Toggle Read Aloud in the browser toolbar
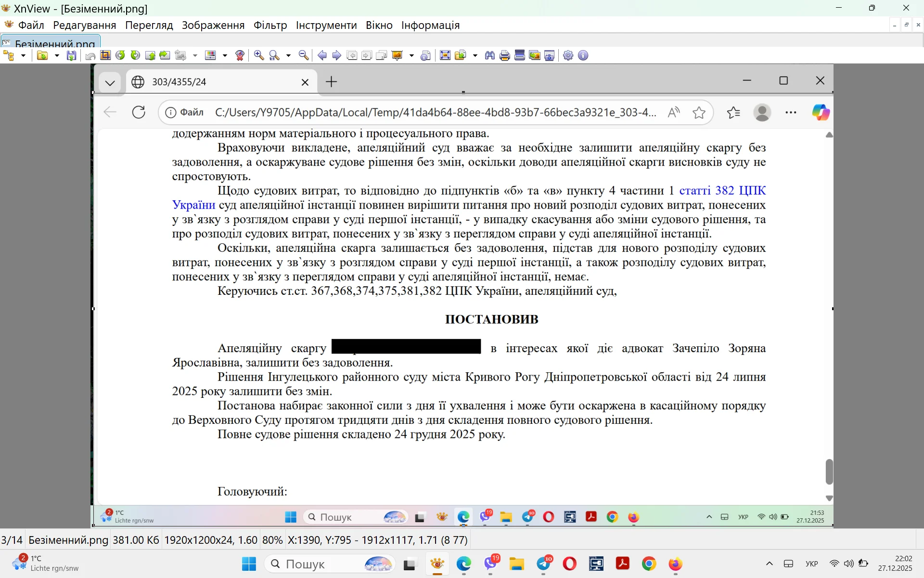 point(674,112)
